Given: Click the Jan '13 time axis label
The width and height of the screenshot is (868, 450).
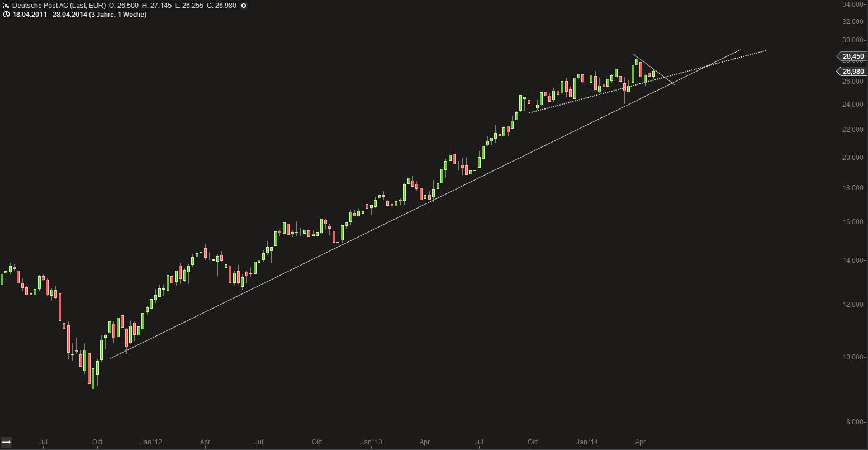Looking at the screenshot, I should point(371,442).
